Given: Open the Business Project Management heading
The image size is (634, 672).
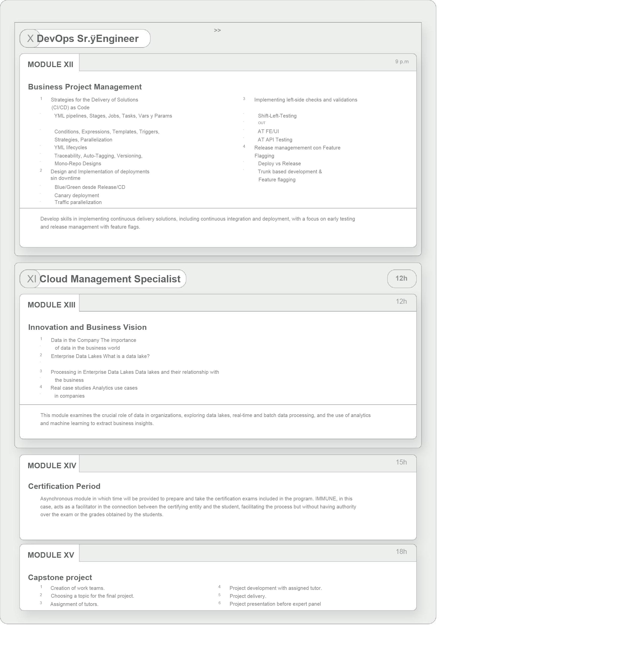Looking at the screenshot, I should point(85,87).
